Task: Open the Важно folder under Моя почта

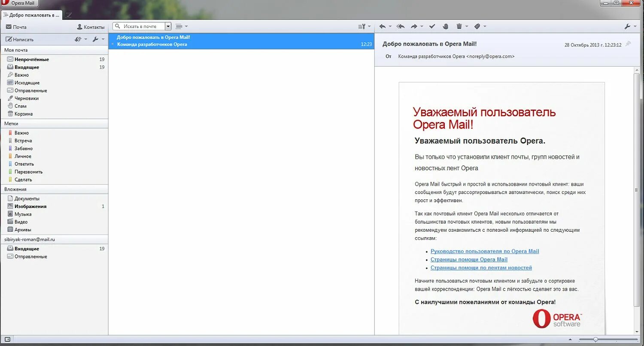Action: (x=54, y=75)
